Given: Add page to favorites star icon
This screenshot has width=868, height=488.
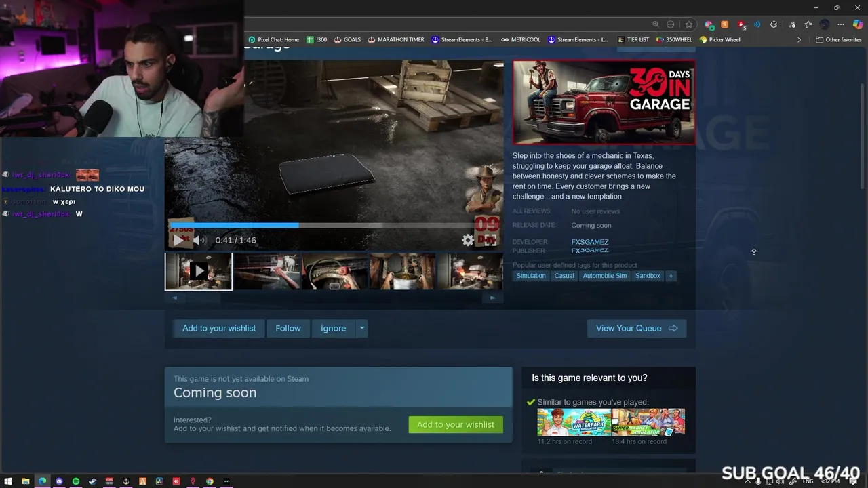Looking at the screenshot, I should [x=689, y=24].
